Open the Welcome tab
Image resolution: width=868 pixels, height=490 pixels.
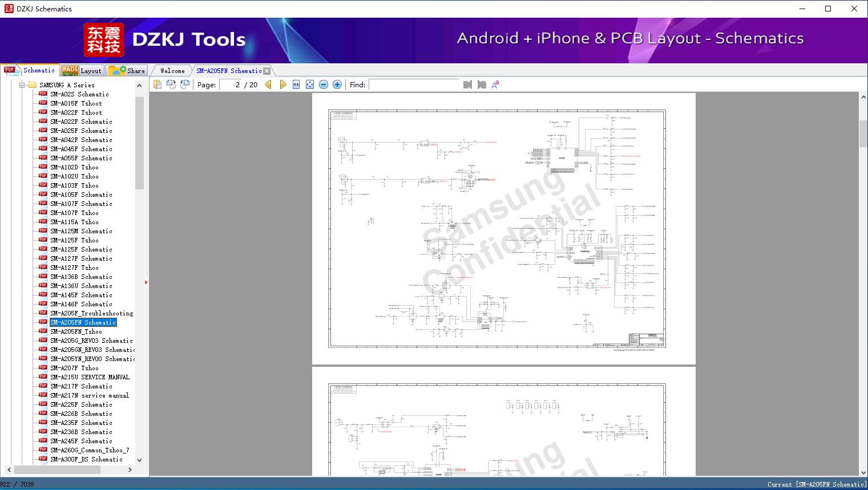tap(172, 71)
